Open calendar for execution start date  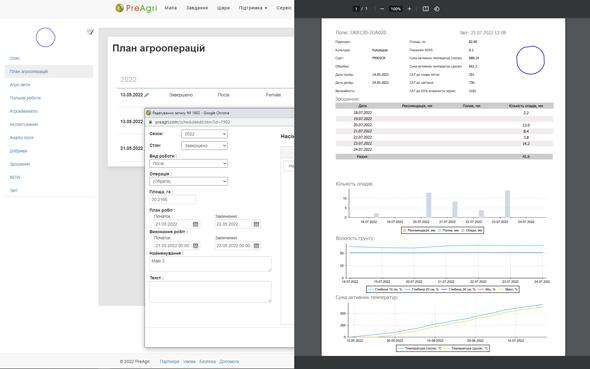click(196, 246)
